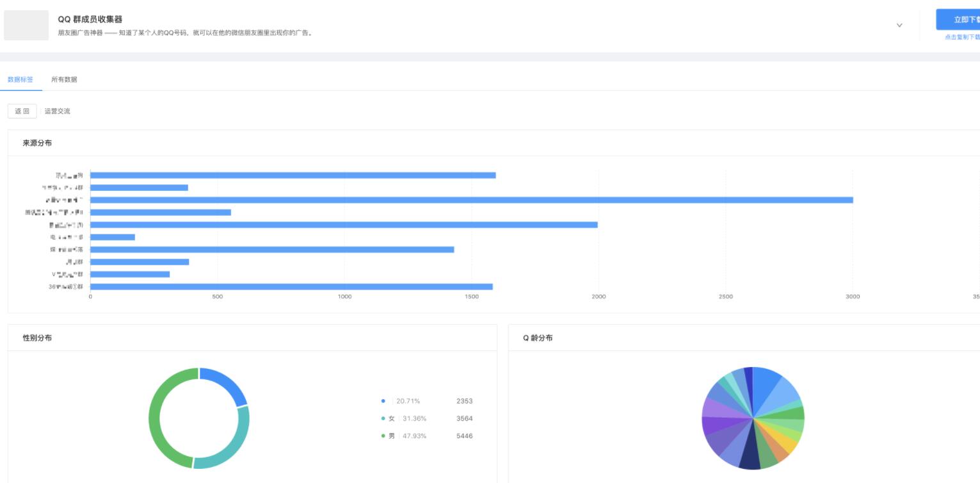The height and width of the screenshot is (483, 980).
Task: Click the 点击复制下载 link
Action: click(x=961, y=37)
